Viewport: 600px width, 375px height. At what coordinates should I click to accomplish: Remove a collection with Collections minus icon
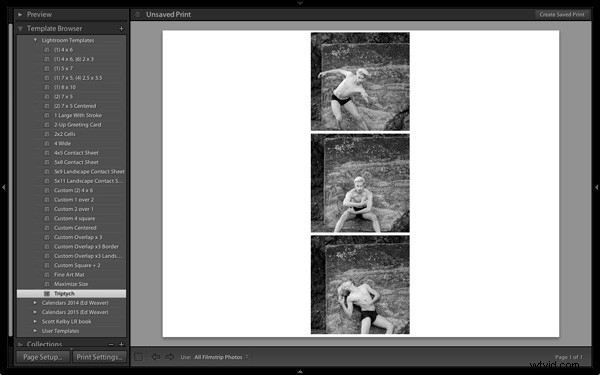click(x=111, y=345)
